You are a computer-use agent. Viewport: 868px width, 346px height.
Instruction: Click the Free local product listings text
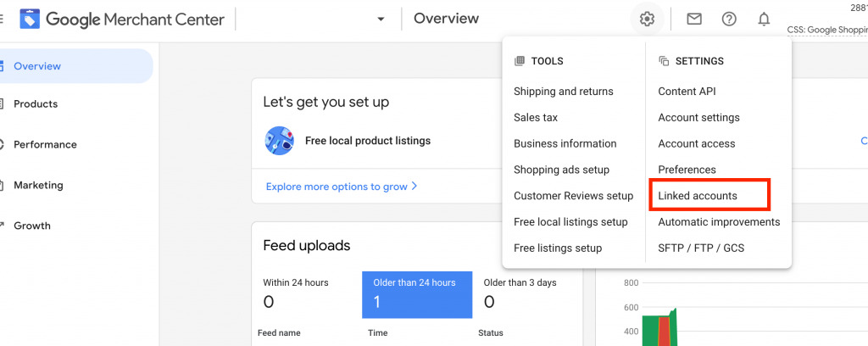(368, 141)
